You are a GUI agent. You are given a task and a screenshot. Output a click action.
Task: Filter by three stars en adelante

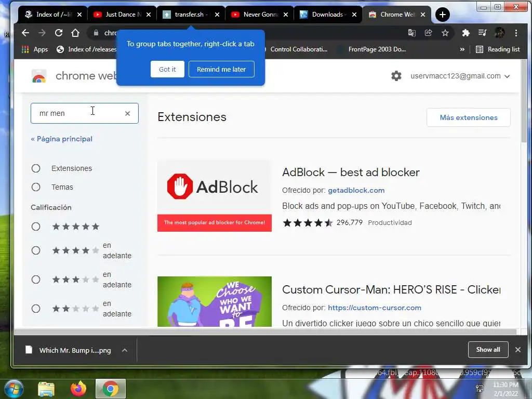36,280
